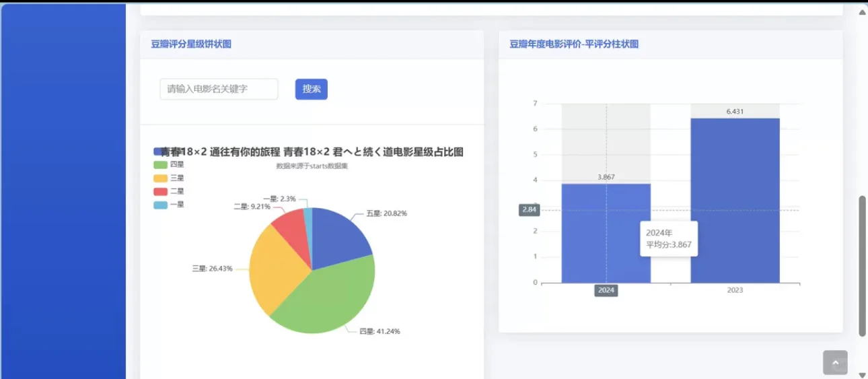
Task: Click the 二星: 9.21% label
Action: tap(252, 207)
